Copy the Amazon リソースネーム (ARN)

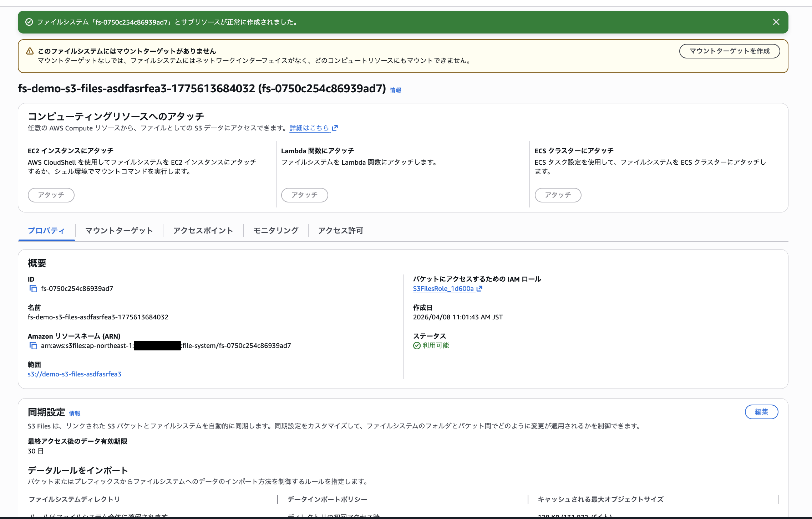33,345
